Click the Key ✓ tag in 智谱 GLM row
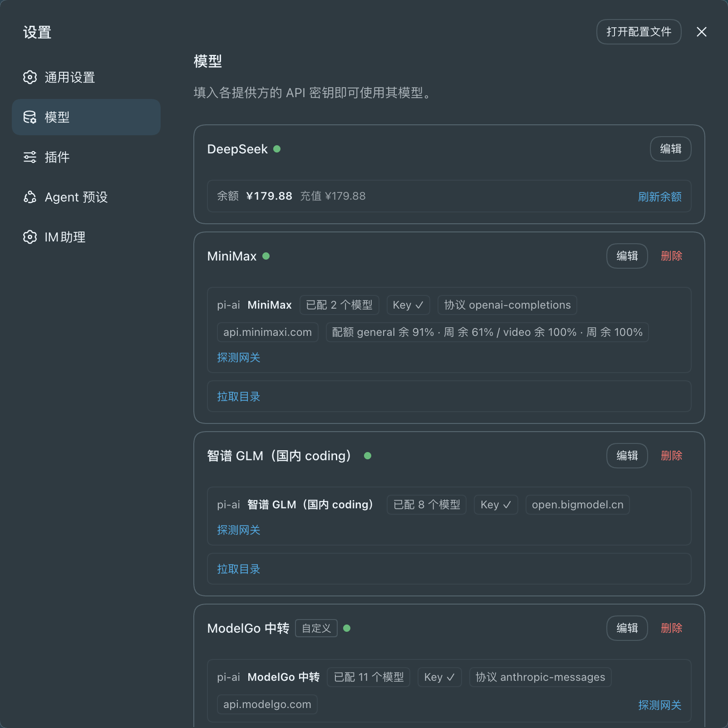The height and width of the screenshot is (728, 728). click(x=496, y=505)
